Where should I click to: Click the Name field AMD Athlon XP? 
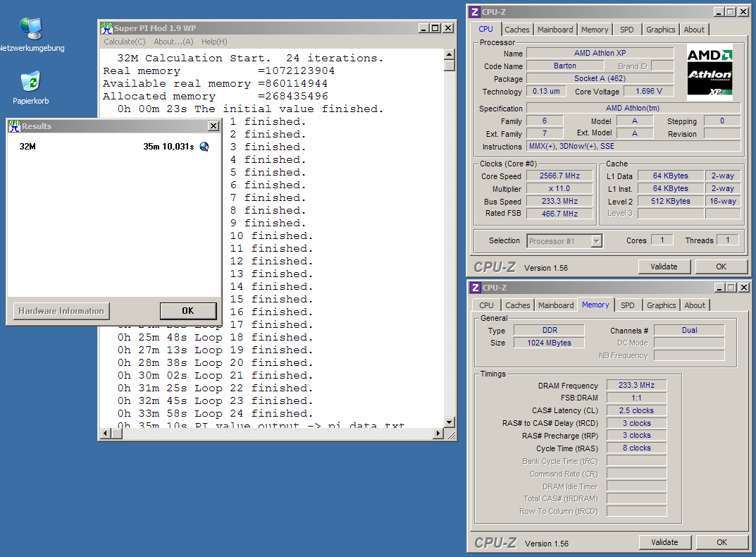(x=600, y=53)
